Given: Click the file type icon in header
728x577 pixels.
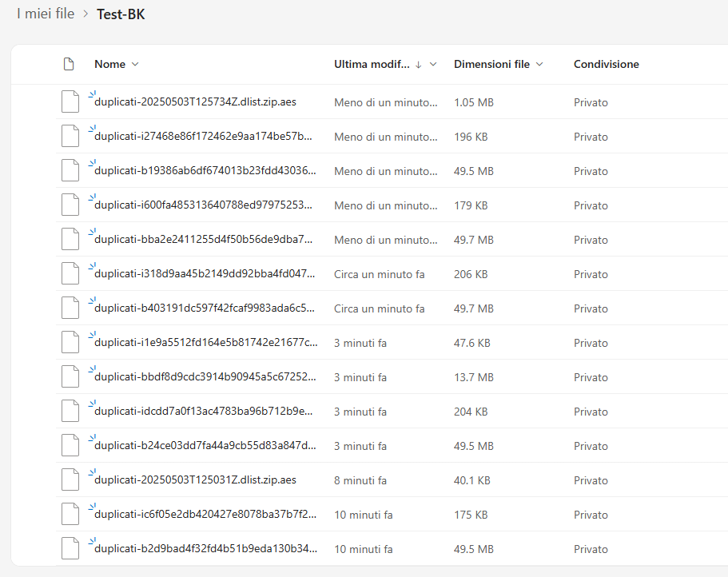Looking at the screenshot, I should tap(69, 64).
